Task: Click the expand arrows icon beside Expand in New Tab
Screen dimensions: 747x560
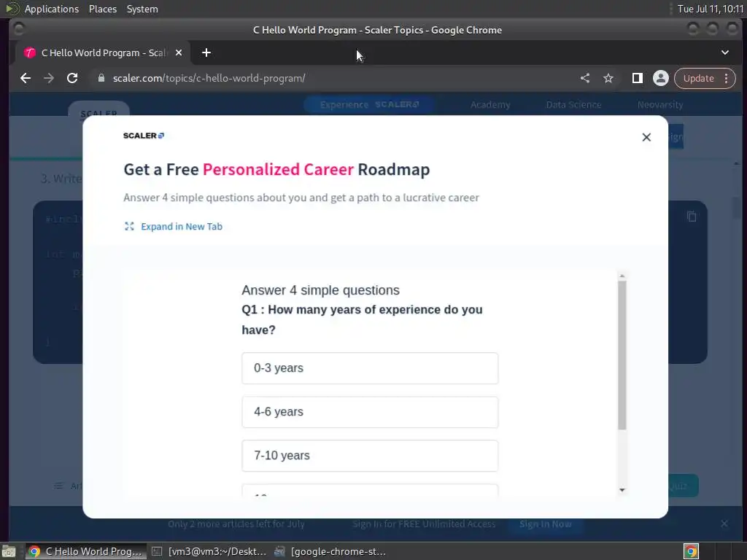Action: coord(129,226)
